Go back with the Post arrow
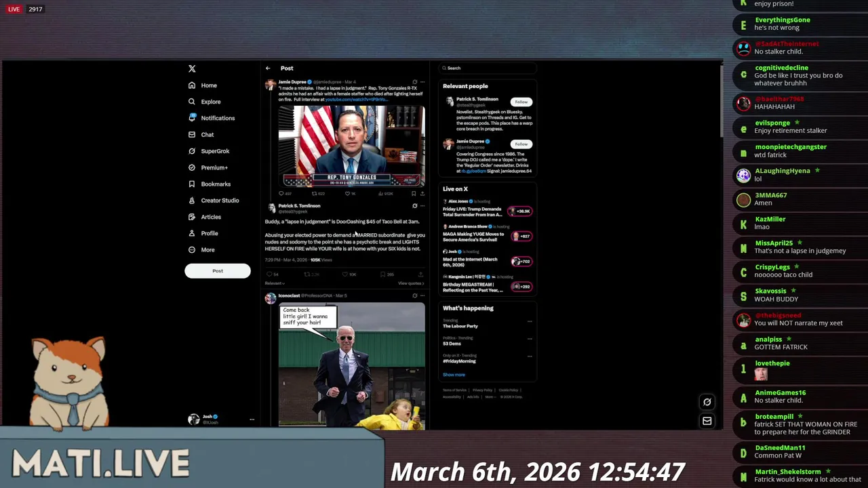 click(268, 68)
